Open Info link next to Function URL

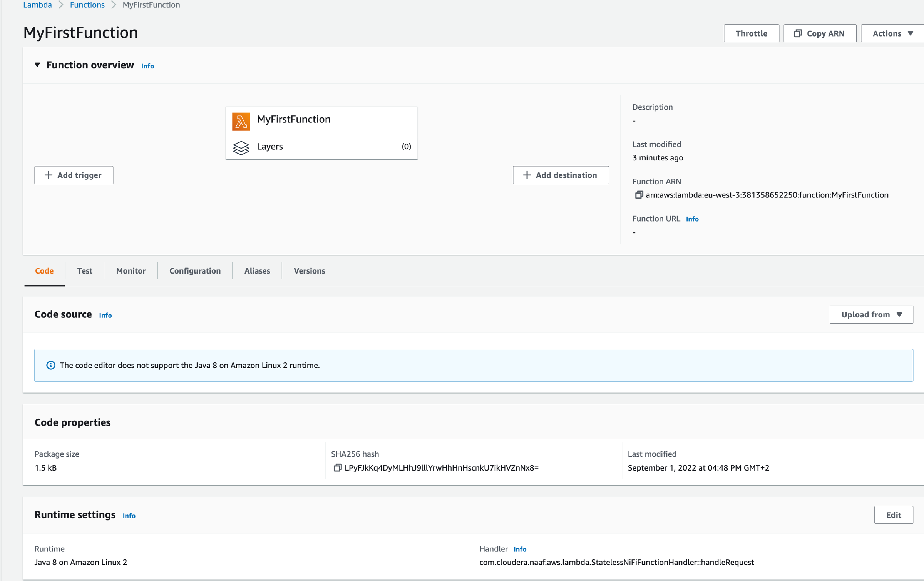point(692,219)
